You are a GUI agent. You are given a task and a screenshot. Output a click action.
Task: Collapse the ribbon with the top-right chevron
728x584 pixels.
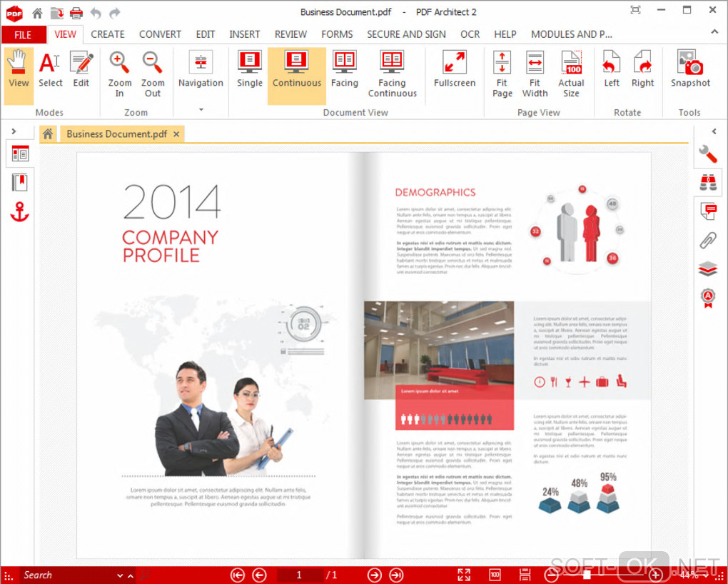click(x=714, y=31)
